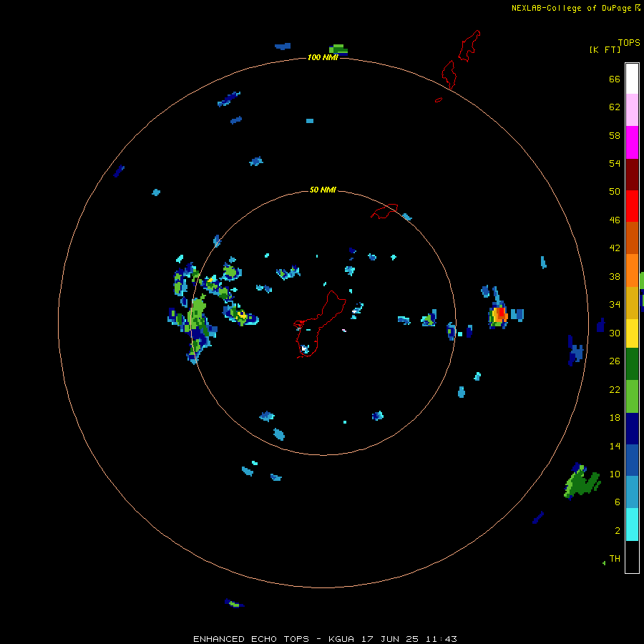Click the TH legend label
The width and height of the screenshot is (644, 644).
coord(615,558)
